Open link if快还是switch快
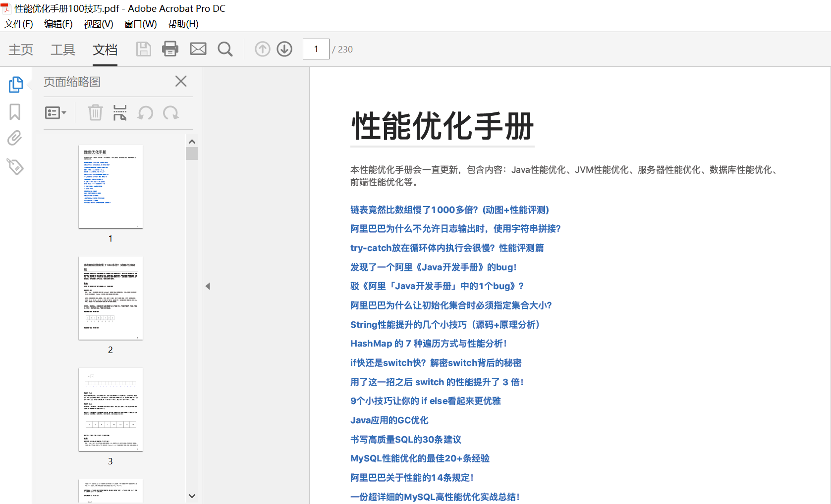This screenshot has height=504, width=831. click(436, 363)
